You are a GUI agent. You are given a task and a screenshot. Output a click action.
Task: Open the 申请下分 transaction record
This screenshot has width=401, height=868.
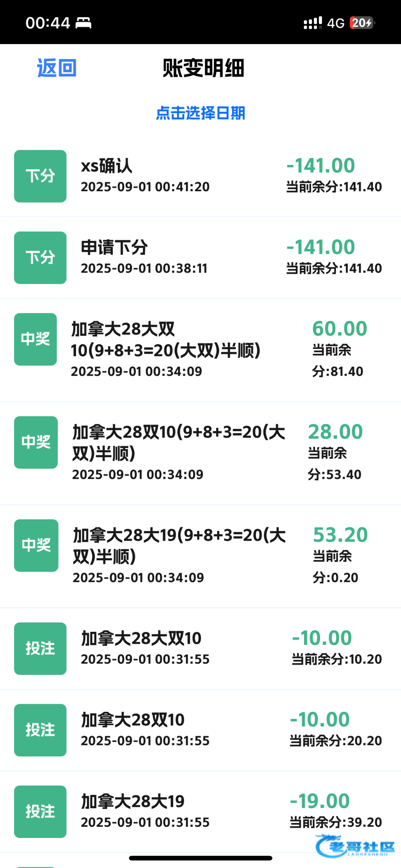145,258
